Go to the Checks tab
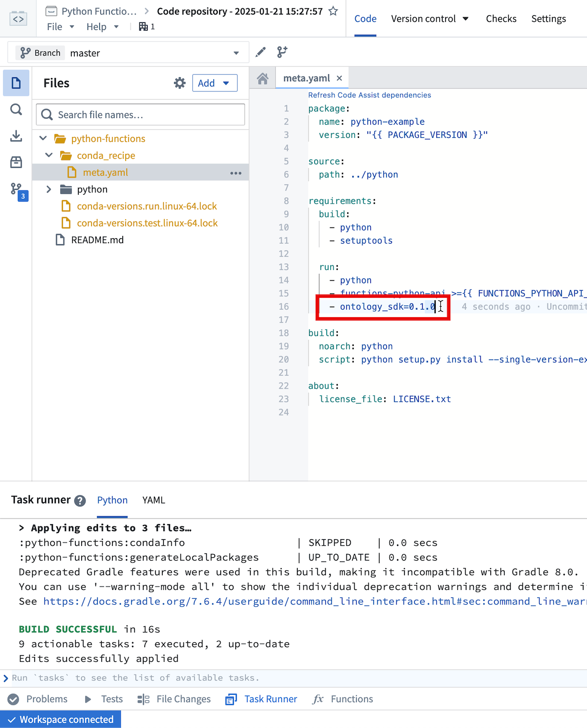 pyautogui.click(x=501, y=19)
